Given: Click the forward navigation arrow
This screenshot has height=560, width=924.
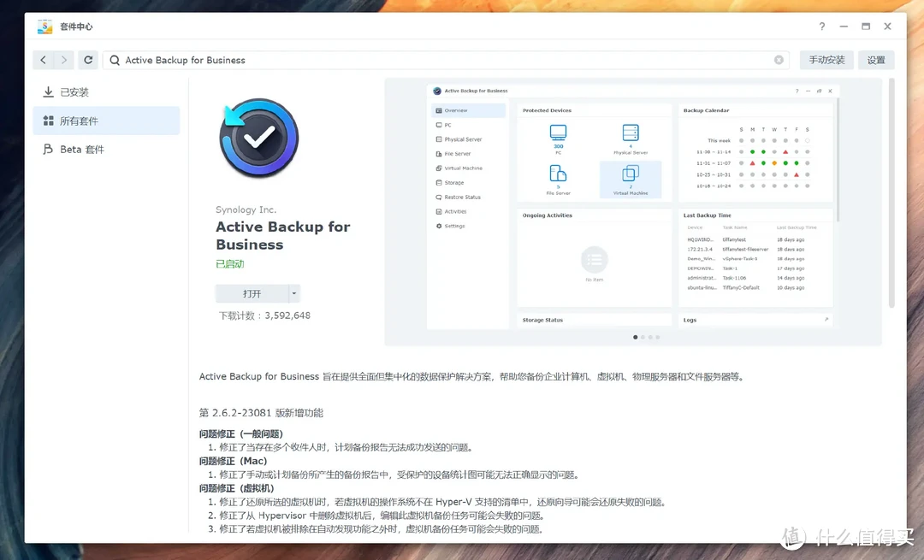Looking at the screenshot, I should click(x=64, y=60).
